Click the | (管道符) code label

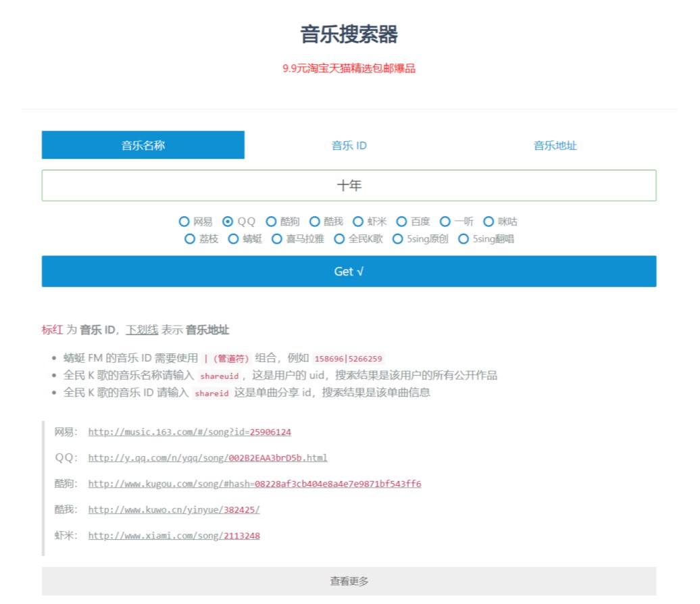click(x=226, y=359)
